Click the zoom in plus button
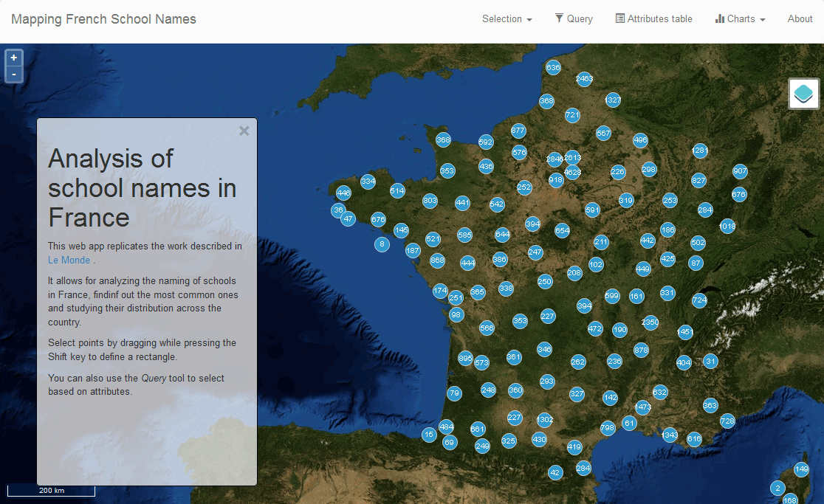Viewport: 824px width, 504px height. click(x=14, y=58)
